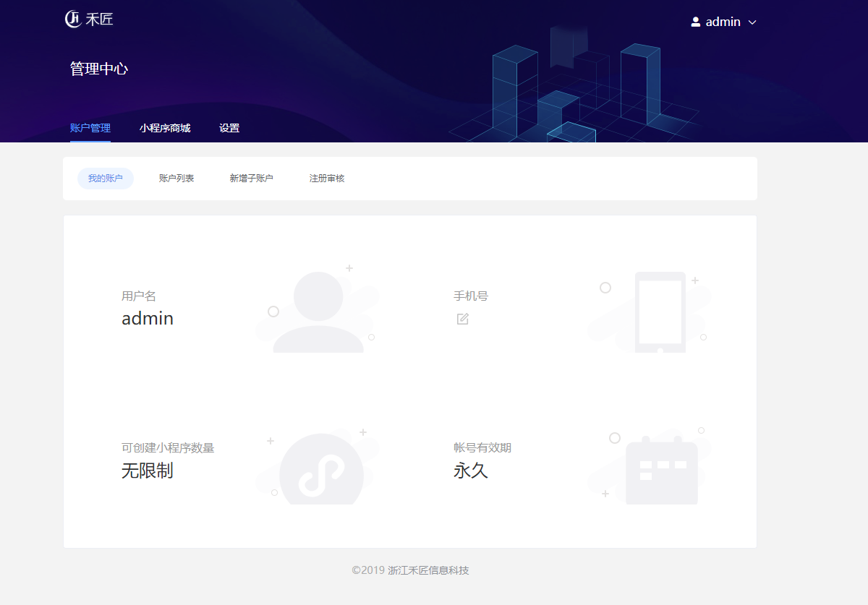Click the 无限制 value
The image size is (868, 605).
(148, 471)
